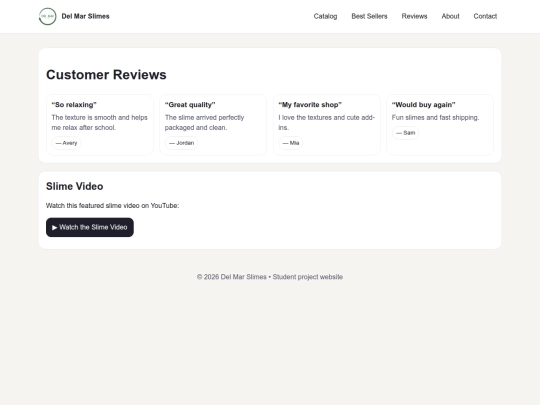Navigate to the Contact nav item
Image resolution: width=540 pixels, height=405 pixels.
pos(485,16)
